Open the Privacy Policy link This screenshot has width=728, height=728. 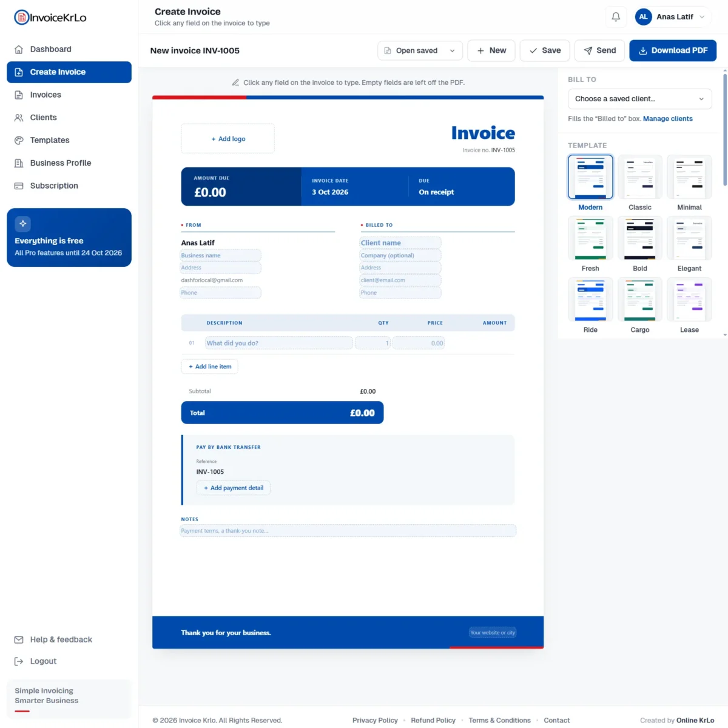pyautogui.click(x=375, y=720)
